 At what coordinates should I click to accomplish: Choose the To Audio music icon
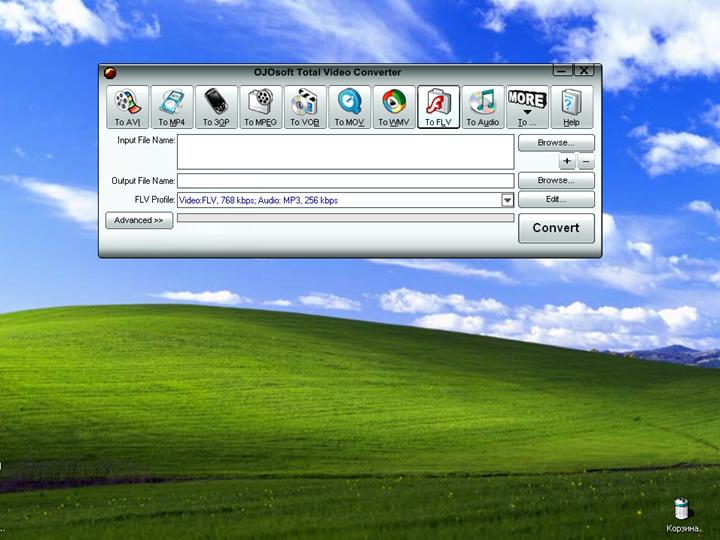[x=483, y=107]
